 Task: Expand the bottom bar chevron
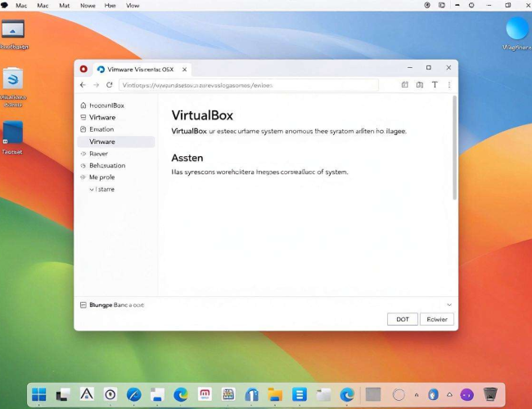[449, 305]
